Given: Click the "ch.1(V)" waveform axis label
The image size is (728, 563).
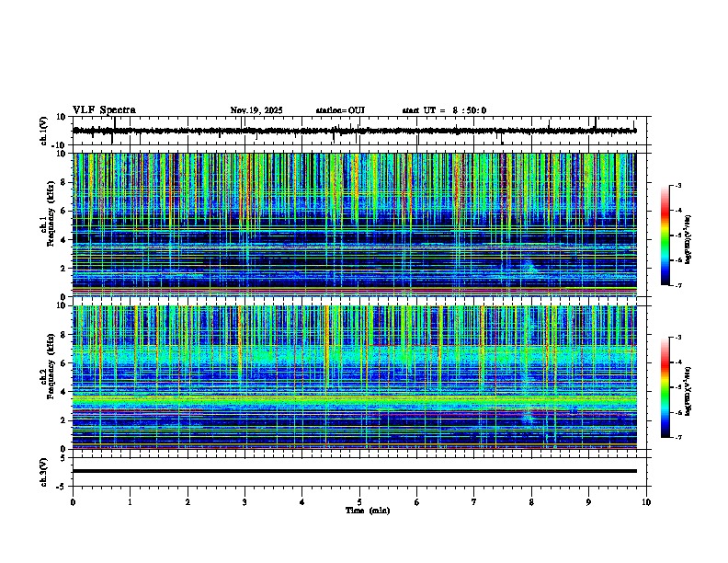Looking at the screenshot, I should pyautogui.click(x=43, y=131).
